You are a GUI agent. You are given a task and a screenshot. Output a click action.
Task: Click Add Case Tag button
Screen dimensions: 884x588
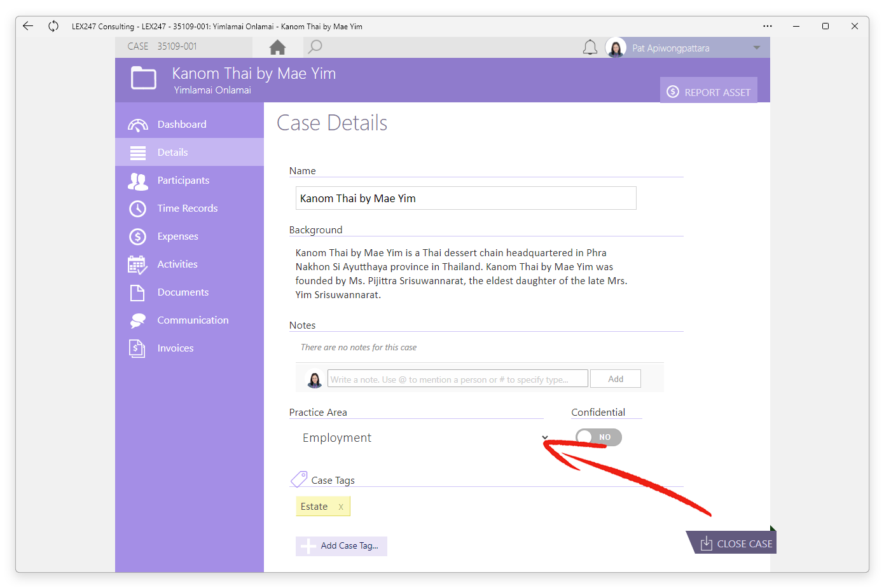tap(341, 546)
